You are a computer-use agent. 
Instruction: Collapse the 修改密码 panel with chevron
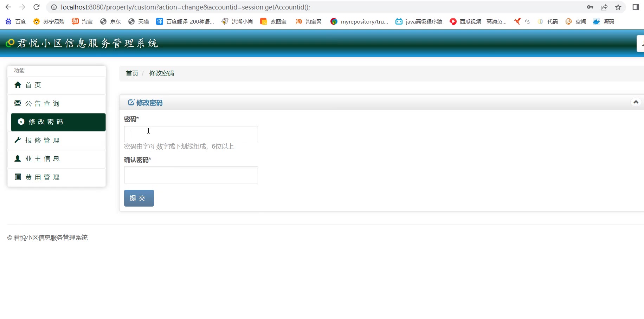(x=636, y=102)
